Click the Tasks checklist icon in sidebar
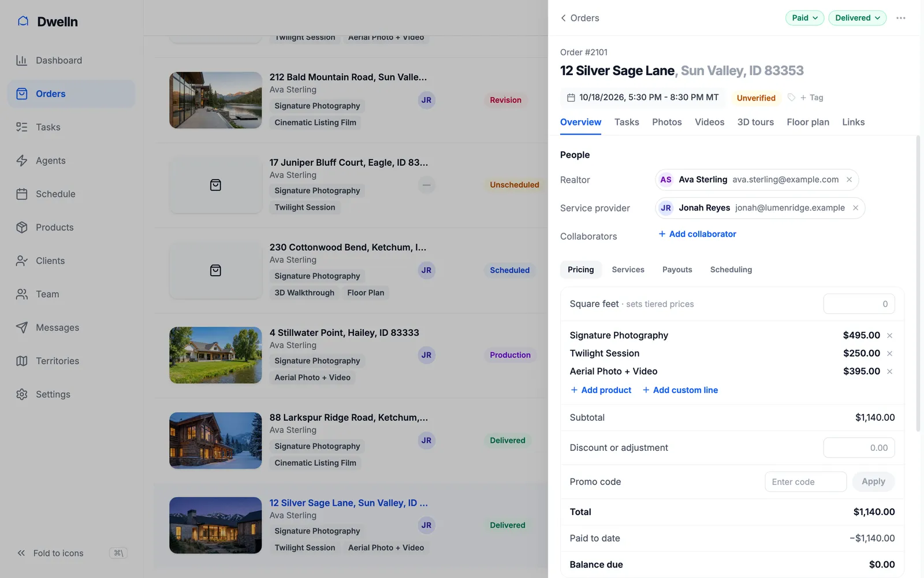 coord(22,127)
